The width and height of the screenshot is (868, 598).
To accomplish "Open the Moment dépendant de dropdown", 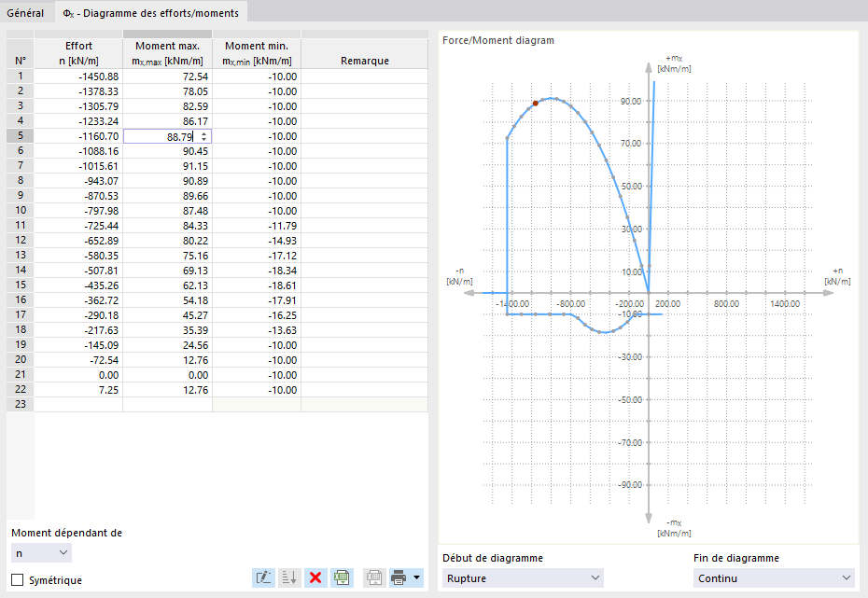I will click(41, 552).
